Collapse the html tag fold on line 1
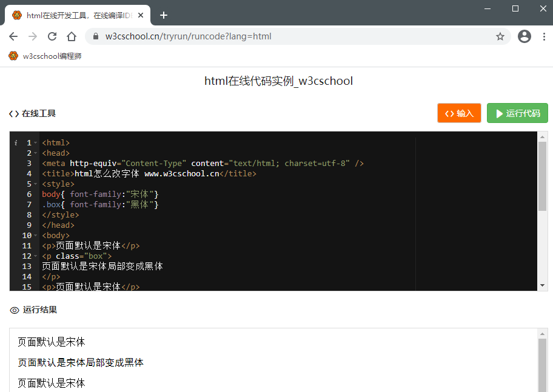 click(x=36, y=143)
